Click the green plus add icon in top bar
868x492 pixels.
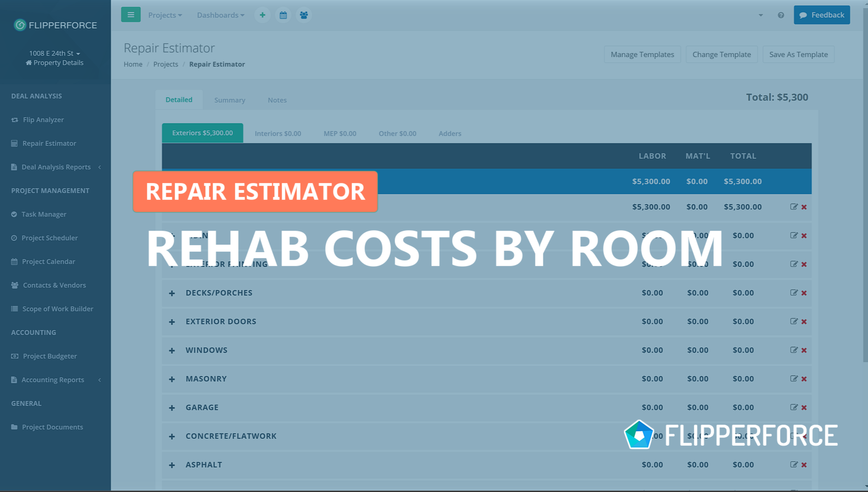pos(262,15)
